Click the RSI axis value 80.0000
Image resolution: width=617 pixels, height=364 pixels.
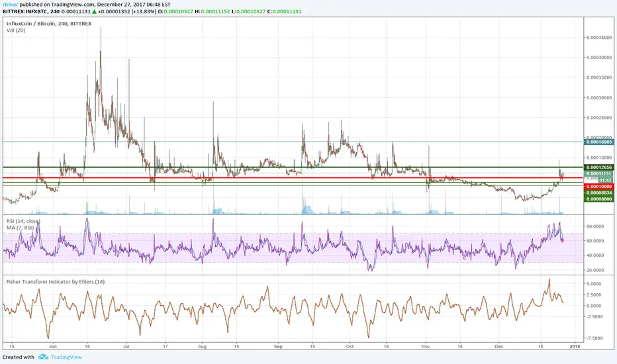(x=595, y=226)
